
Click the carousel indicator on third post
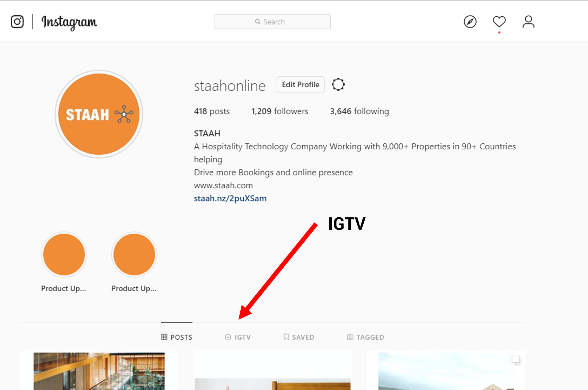click(x=516, y=359)
